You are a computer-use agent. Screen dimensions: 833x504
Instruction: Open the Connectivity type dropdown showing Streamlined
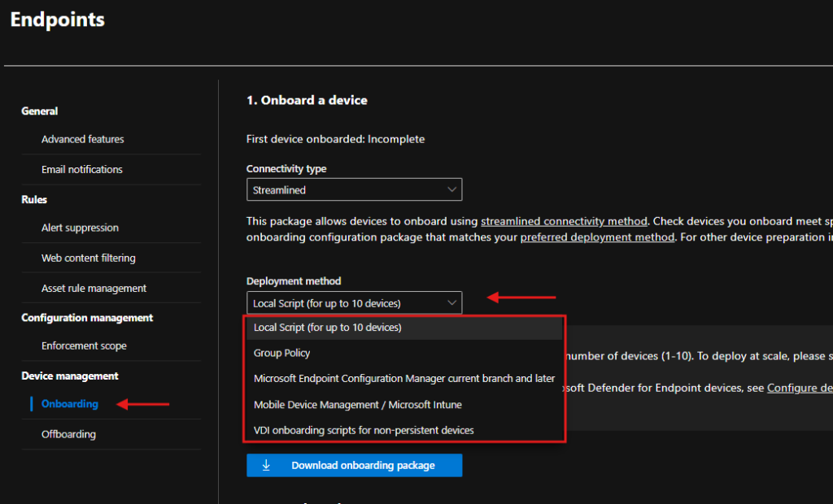[x=354, y=189]
